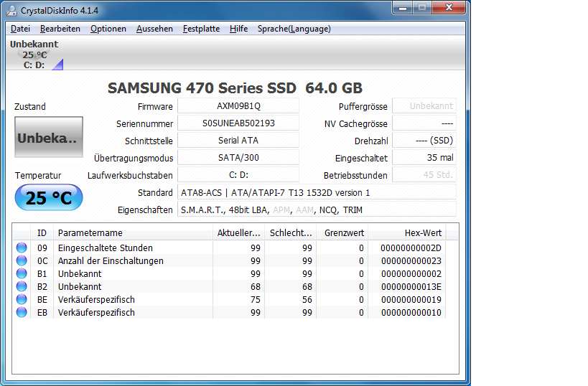Click the 25 °C temperature indicator
Screen dimensions: 588x386
tap(49, 197)
